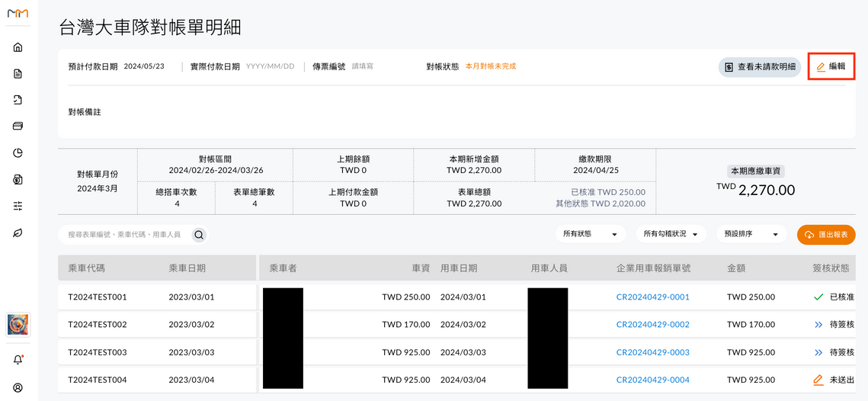Select row code T2024TEST001
The image size is (868, 401).
coord(98,297)
